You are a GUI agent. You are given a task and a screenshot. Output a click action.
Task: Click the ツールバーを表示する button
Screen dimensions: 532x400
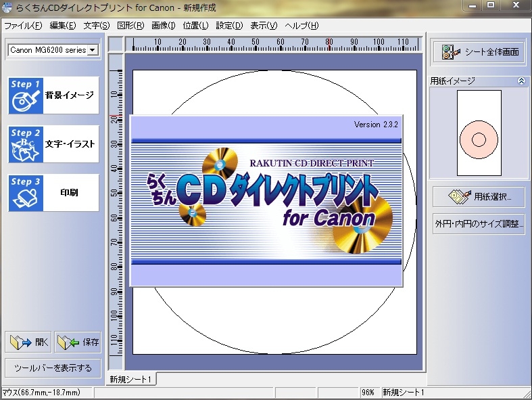click(53, 368)
